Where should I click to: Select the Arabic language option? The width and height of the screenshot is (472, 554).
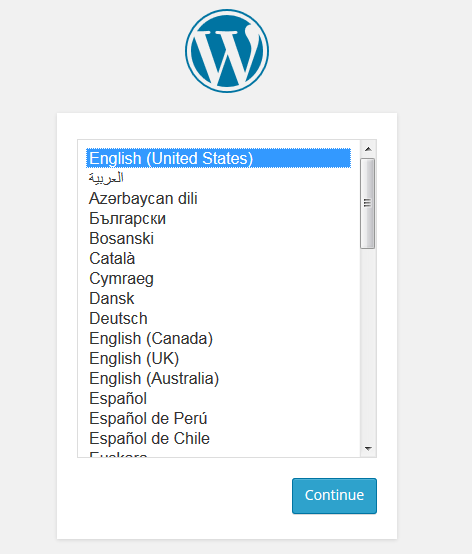218,178
